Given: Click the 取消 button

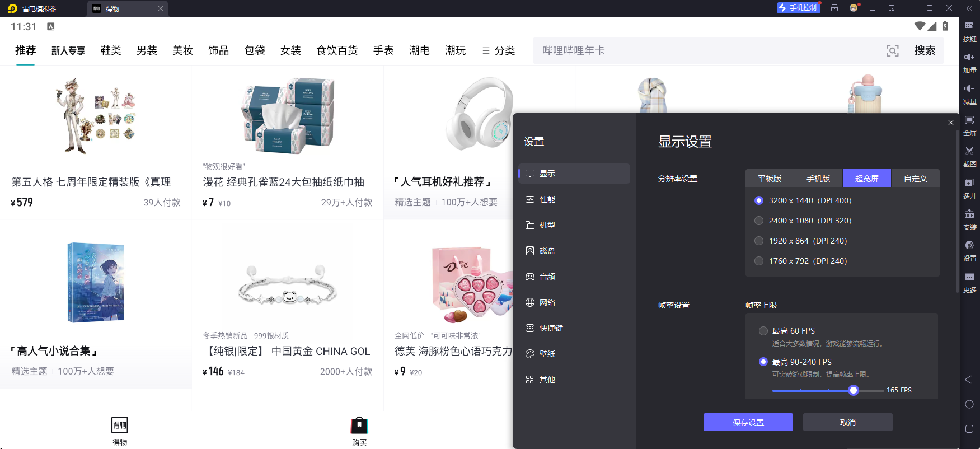Looking at the screenshot, I should coord(848,422).
